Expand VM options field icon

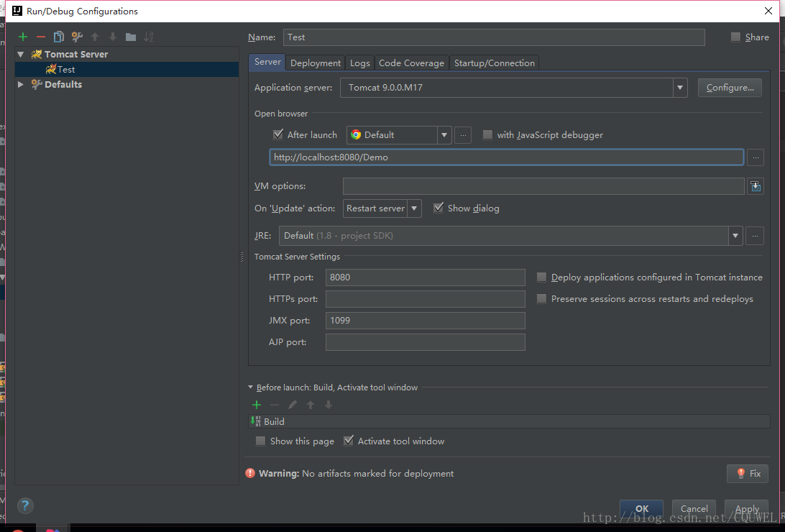[x=756, y=186]
